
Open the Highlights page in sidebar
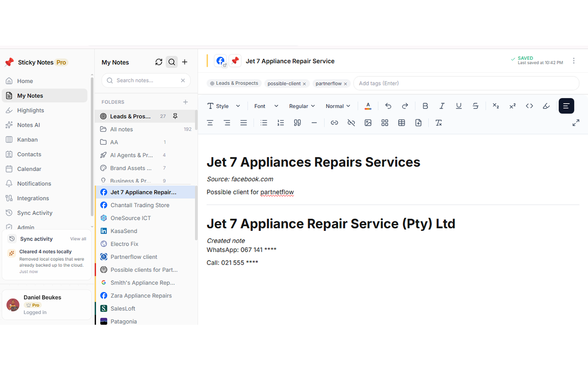[45, 110]
